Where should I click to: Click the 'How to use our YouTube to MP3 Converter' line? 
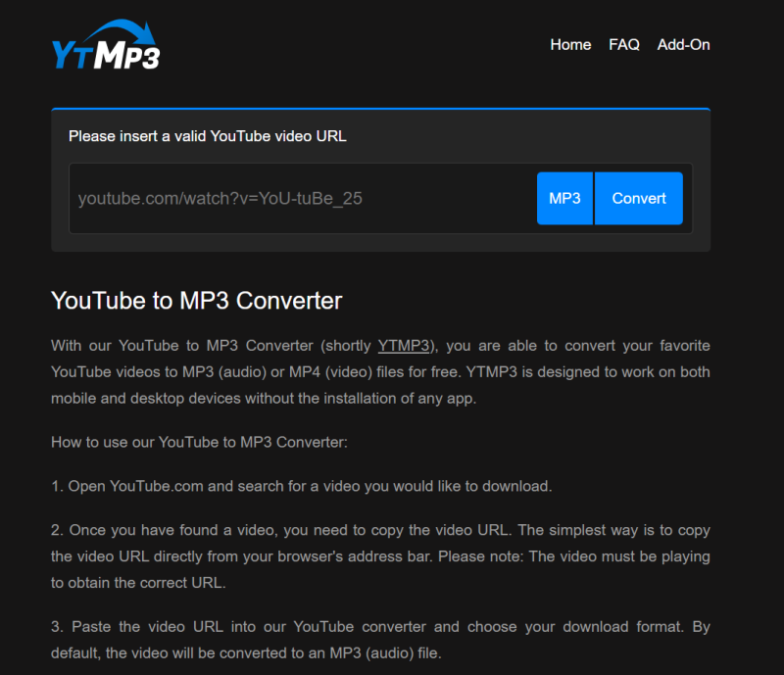[x=199, y=442]
